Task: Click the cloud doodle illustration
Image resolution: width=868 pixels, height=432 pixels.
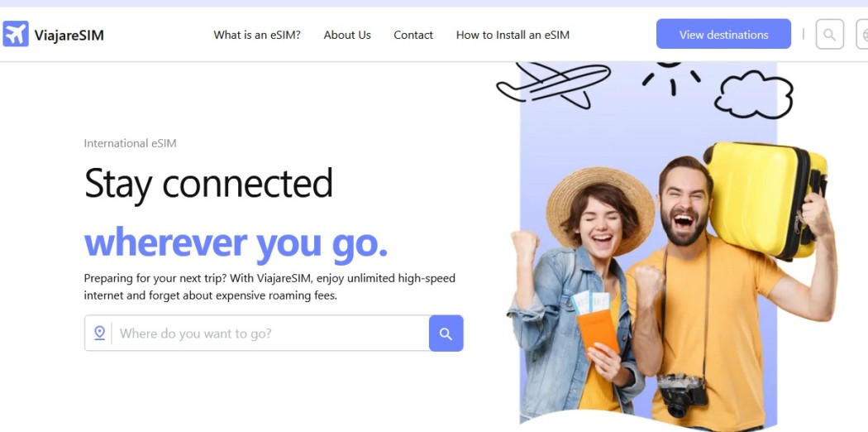Action: point(753,94)
